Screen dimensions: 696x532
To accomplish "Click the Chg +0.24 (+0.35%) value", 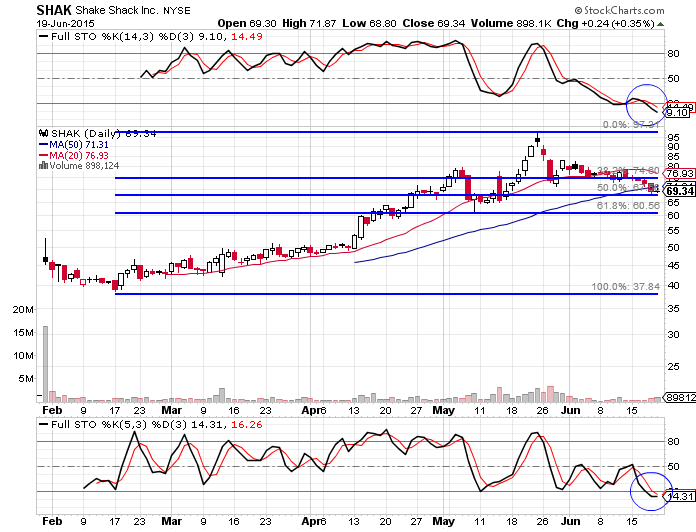I will pyautogui.click(x=605, y=24).
